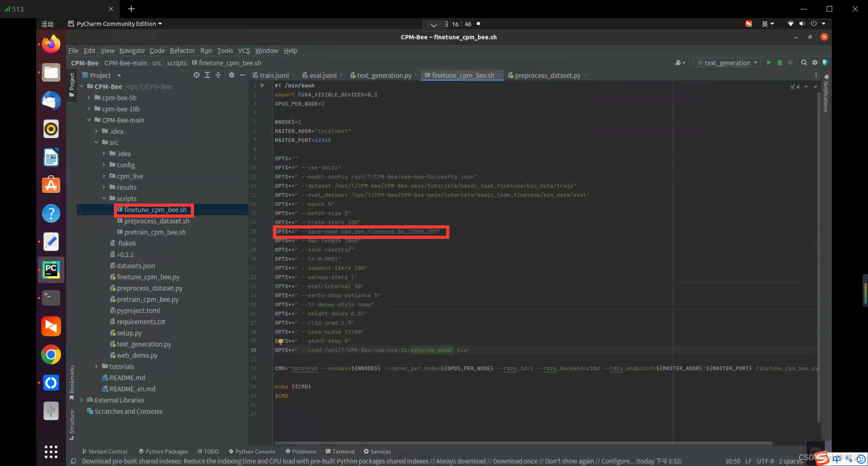Open the Refactor menu
868x466 pixels.
[x=182, y=51]
